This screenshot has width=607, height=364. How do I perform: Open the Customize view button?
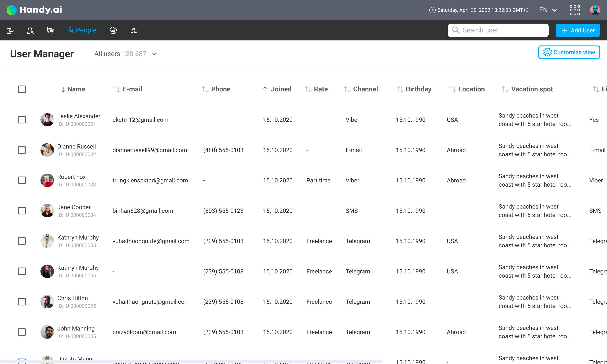pyautogui.click(x=569, y=52)
